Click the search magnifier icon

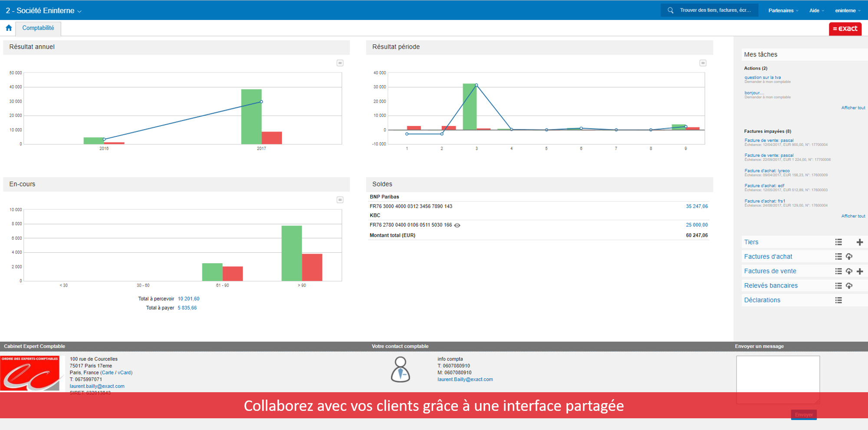671,10
